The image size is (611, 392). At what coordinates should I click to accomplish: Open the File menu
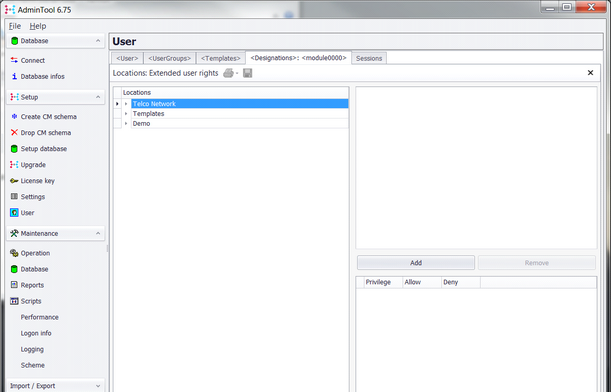(x=15, y=26)
